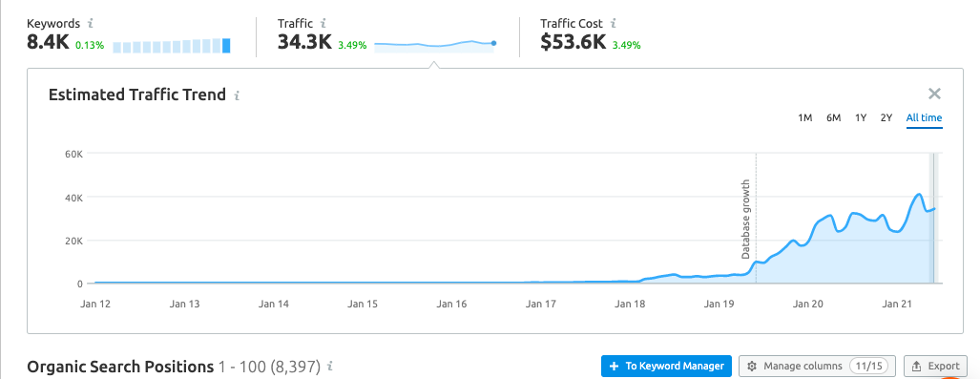Click the Database growth marker line

point(756,219)
